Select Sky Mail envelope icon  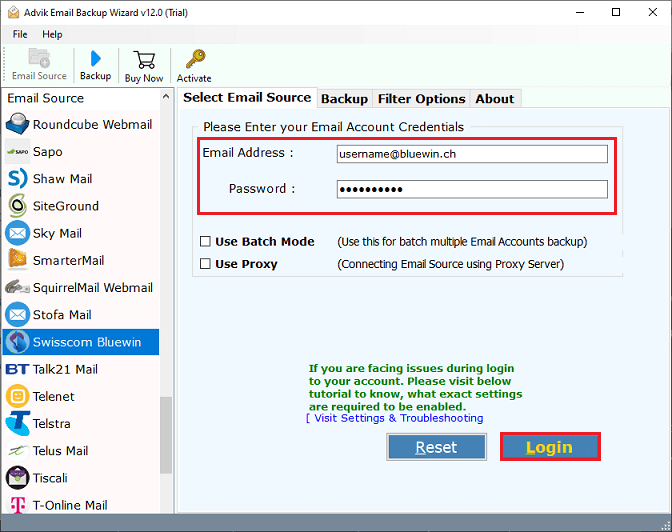click(x=18, y=233)
